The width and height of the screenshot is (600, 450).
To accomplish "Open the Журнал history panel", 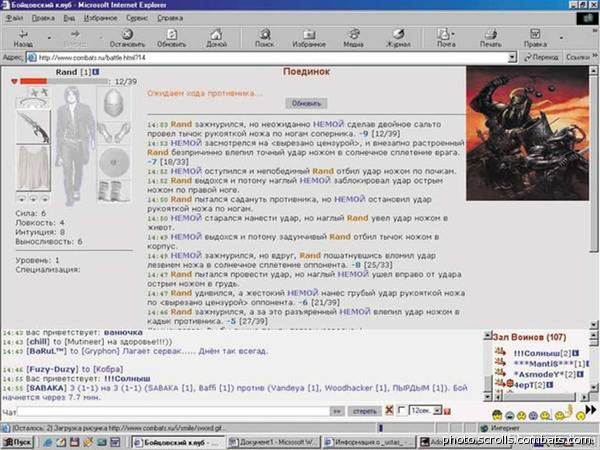I will 398,38.
